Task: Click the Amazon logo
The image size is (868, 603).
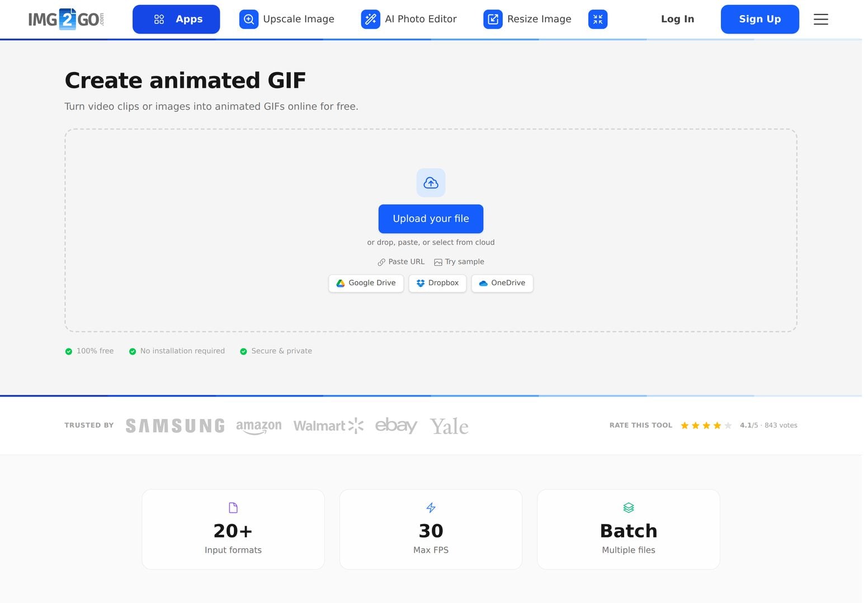Action: [258, 426]
